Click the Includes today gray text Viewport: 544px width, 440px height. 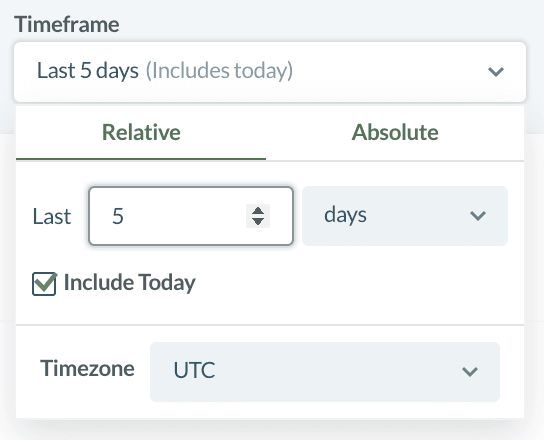click(219, 71)
